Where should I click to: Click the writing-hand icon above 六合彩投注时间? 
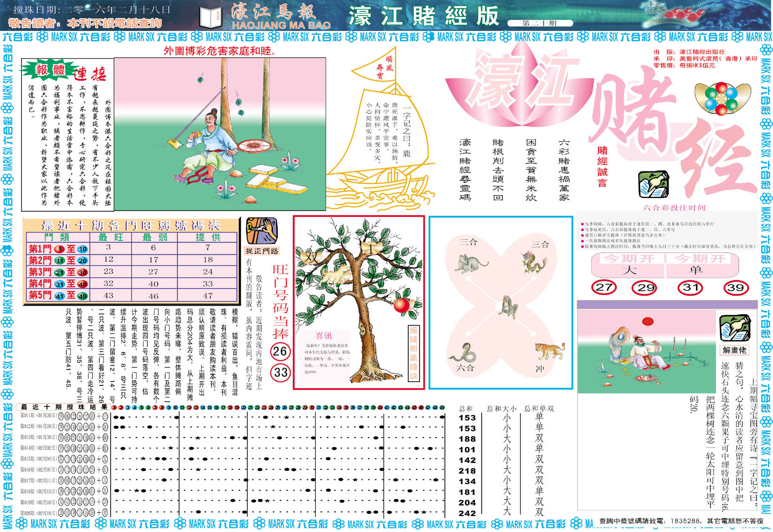click(654, 185)
